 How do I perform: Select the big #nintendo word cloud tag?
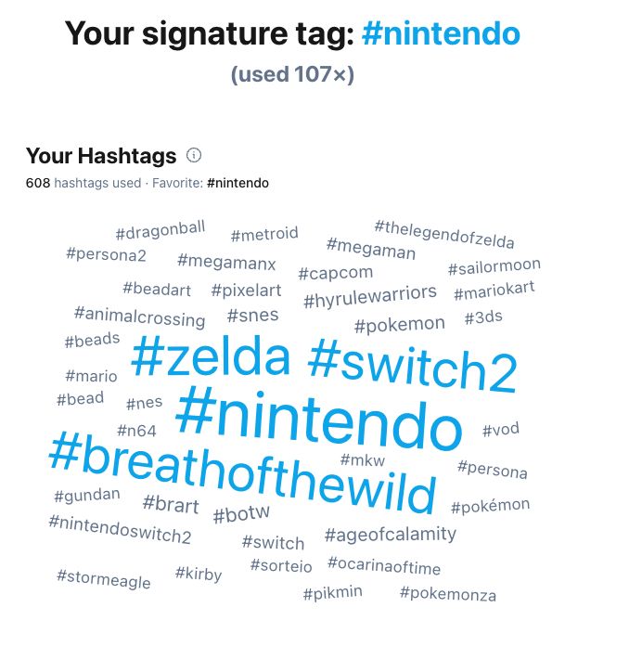319,419
